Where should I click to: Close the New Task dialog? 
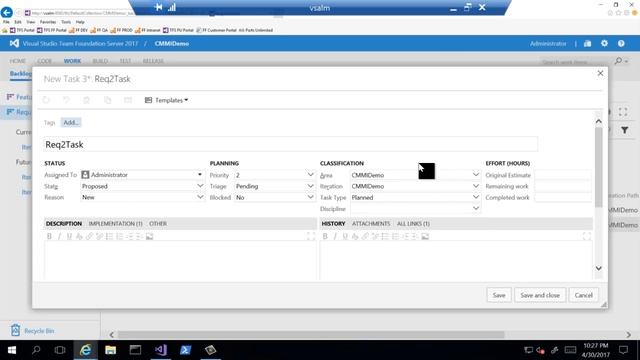(600, 73)
